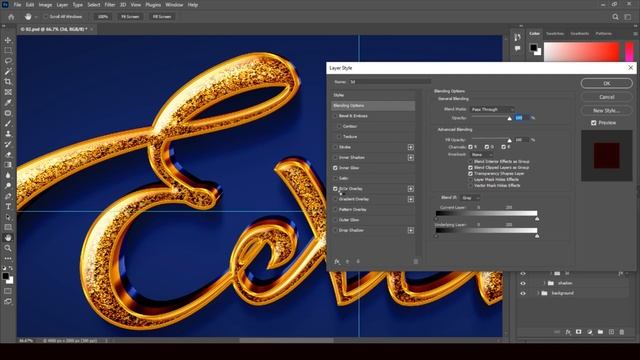Select the Dodge tool
This screenshot has height=360, width=640.
coord(8,186)
